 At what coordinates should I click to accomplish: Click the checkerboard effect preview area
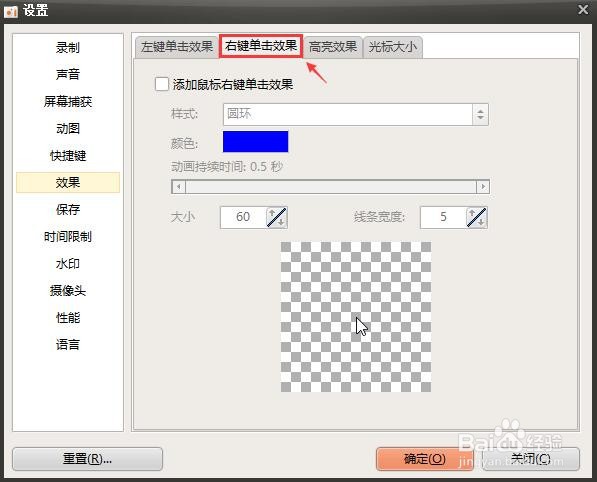[x=356, y=317]
